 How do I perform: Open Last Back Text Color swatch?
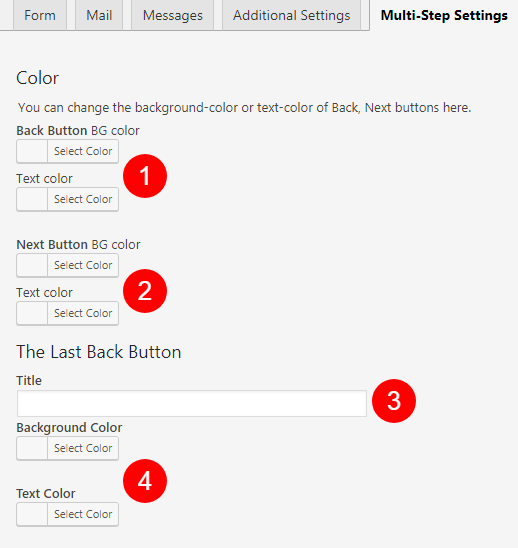coord(32,514)
